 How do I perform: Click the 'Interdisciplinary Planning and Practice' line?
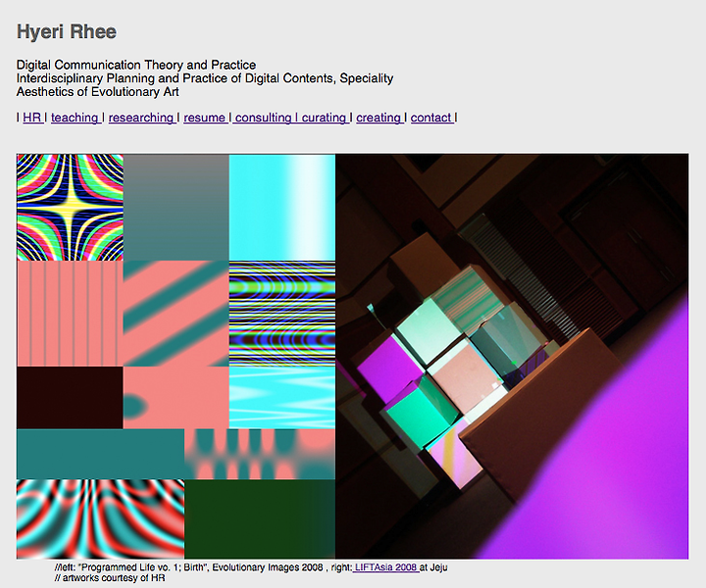205,78
